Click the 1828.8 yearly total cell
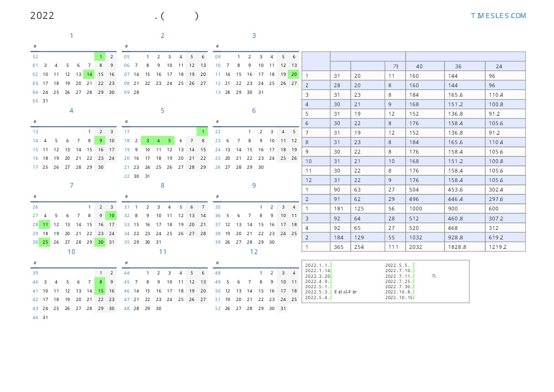 [464, 247]
